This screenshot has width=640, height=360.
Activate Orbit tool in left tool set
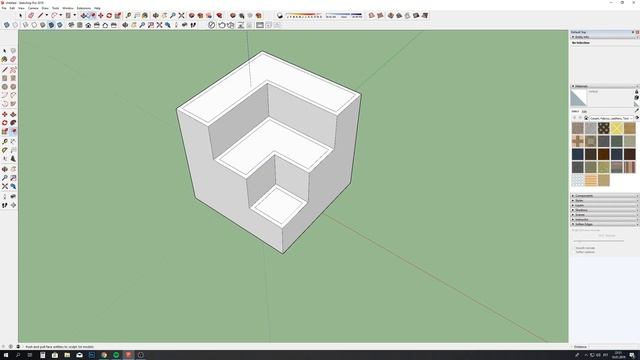tap(4, 169)
